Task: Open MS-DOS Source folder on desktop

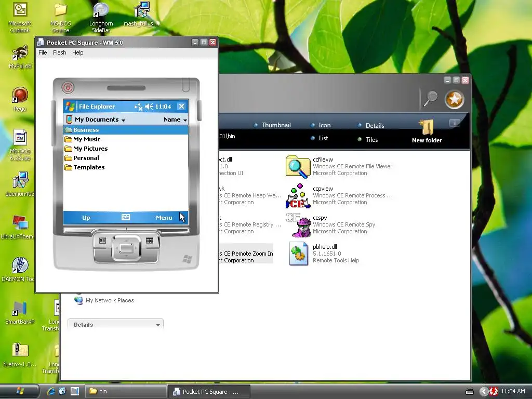Action: 60,18
